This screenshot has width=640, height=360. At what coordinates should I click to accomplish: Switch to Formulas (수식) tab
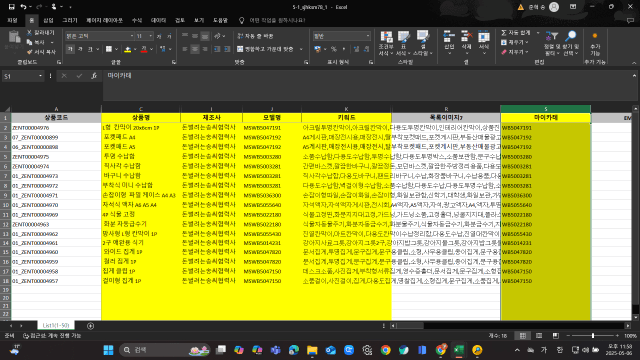(137, 20)
